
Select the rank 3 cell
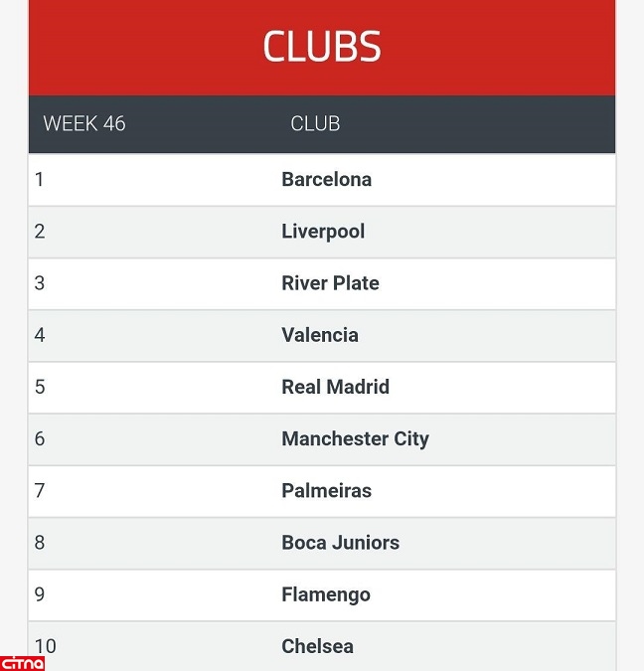tap(40, 283)
